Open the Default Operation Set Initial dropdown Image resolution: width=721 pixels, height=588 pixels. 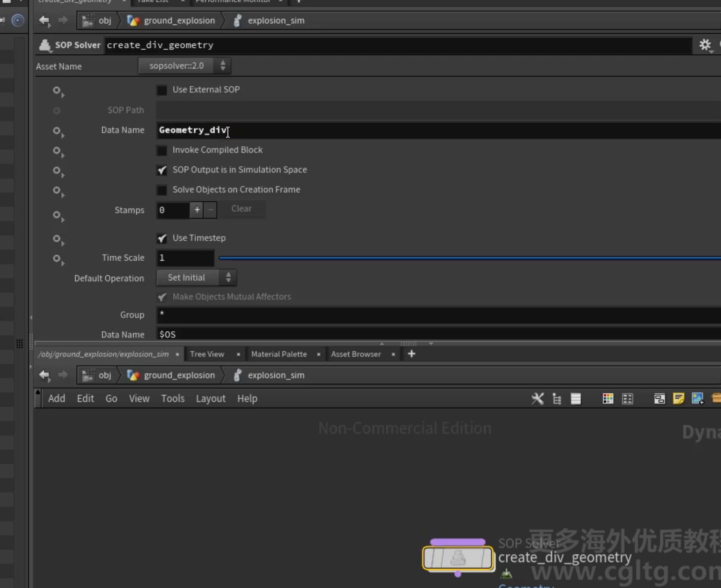(196, 278)
